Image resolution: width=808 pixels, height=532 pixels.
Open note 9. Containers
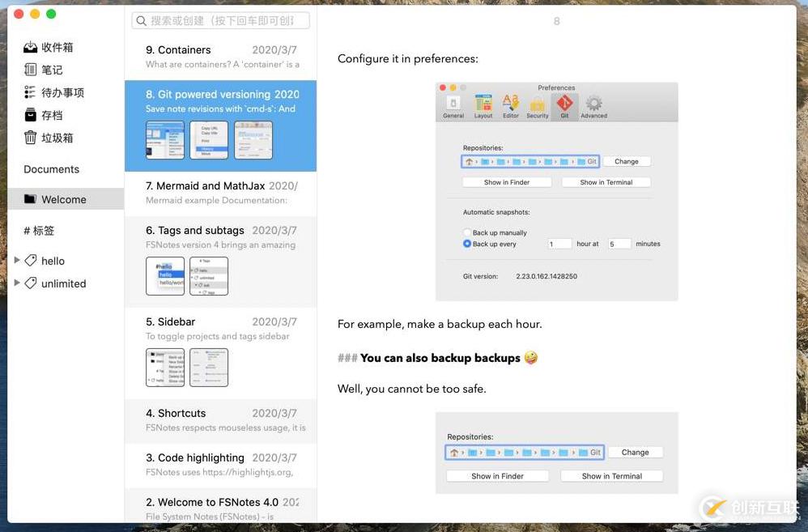click(x=220, y=57)
